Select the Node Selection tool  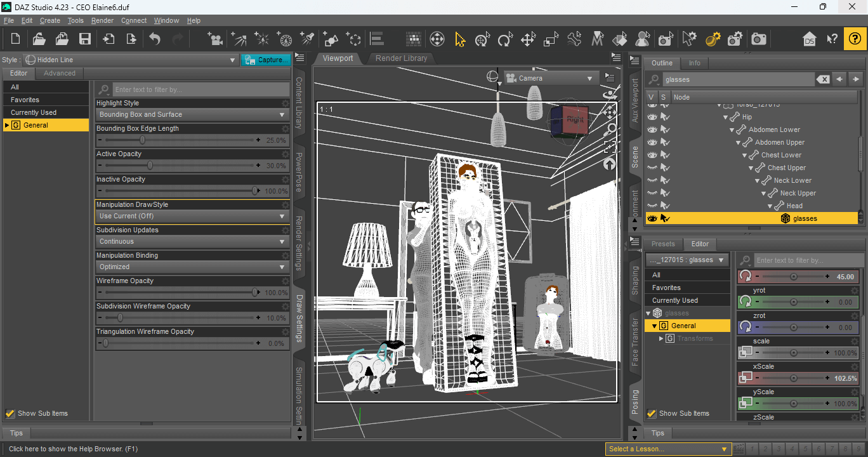[x=460, y=39]
